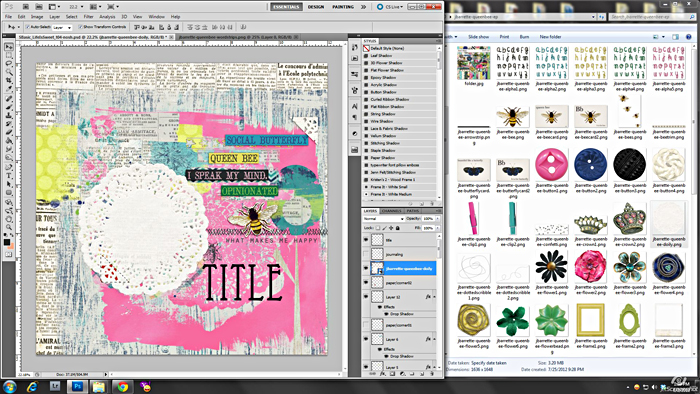Select the Brush tool
The image size is (700, 394).
pos(8,107)
